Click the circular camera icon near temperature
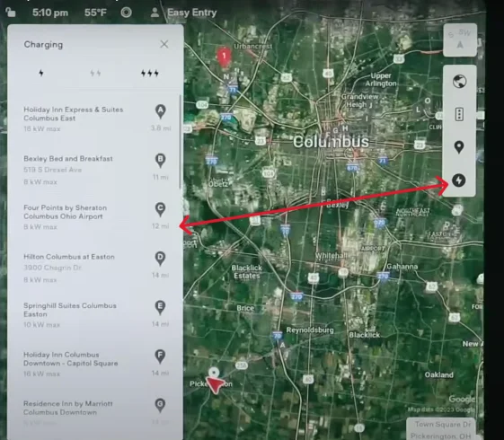Screen dimensions: 504x440 [x=126, y=13]
